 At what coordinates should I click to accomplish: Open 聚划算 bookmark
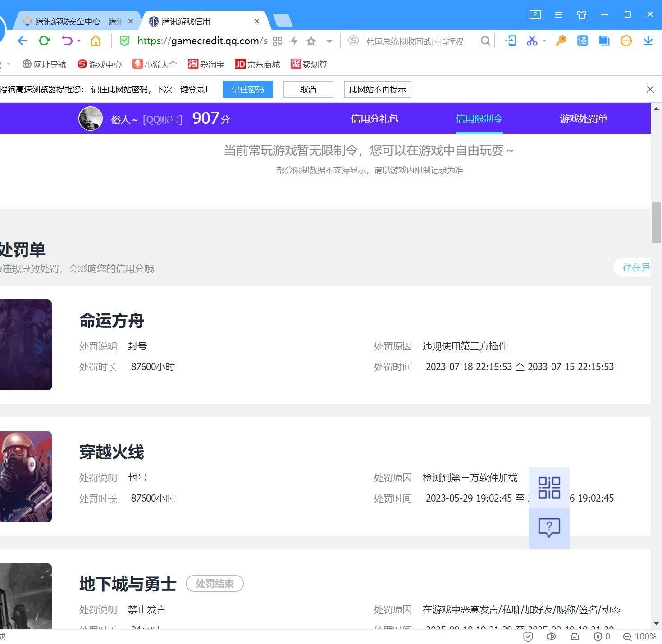pos(309,64)
